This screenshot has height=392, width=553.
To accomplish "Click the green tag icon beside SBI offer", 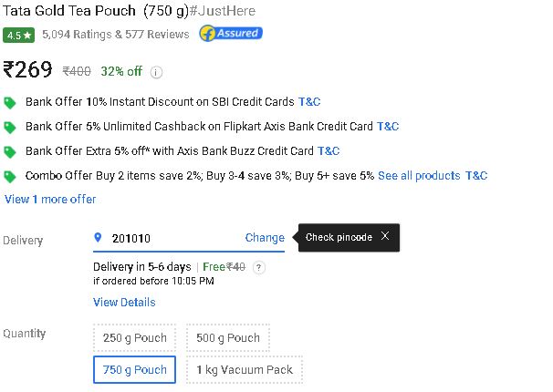I will tap(10, 103).
